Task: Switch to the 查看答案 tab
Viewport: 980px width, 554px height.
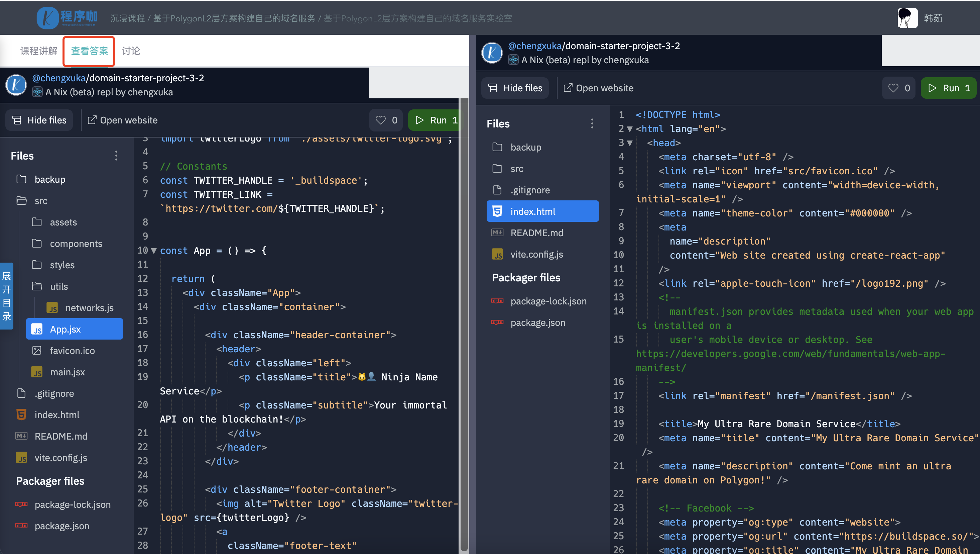Action: coord(89,51)
